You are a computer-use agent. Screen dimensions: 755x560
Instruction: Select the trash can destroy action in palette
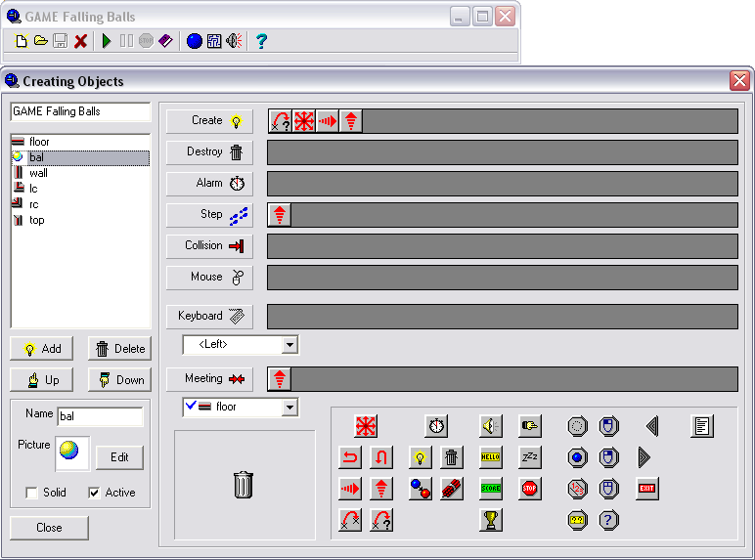tap(452, 457)
